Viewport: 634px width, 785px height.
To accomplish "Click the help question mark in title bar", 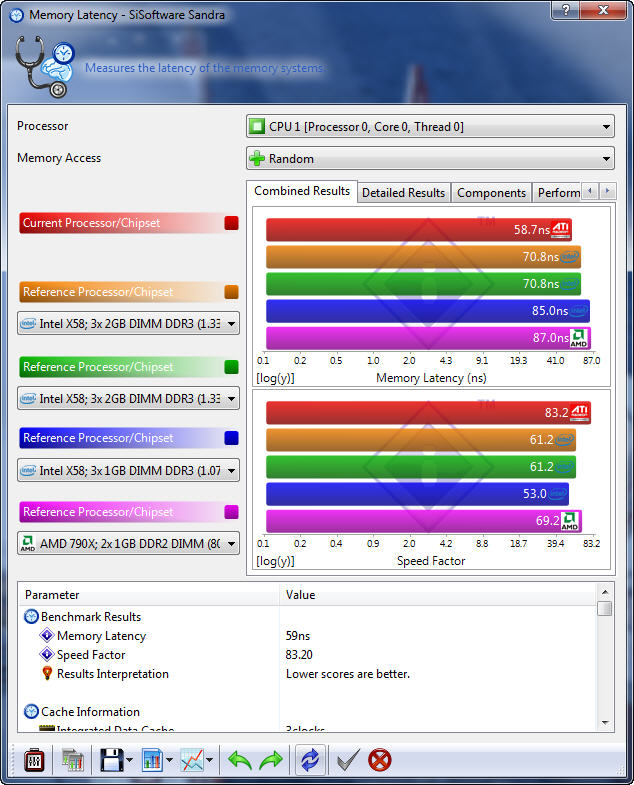I will (566, 10).
